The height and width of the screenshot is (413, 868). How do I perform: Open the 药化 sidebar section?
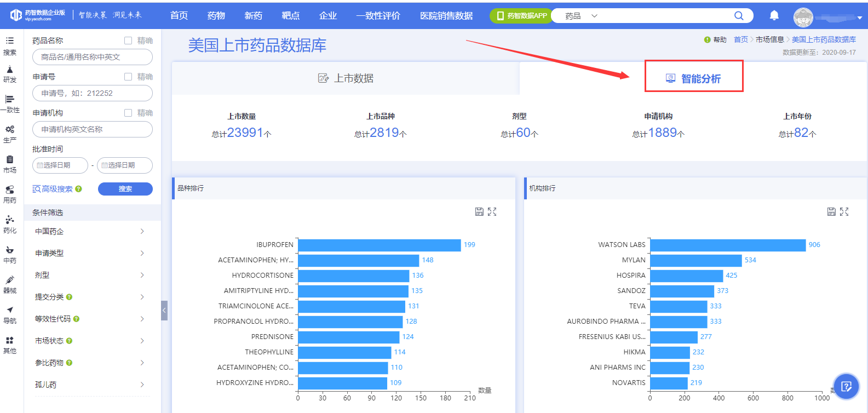click(10, 225)
